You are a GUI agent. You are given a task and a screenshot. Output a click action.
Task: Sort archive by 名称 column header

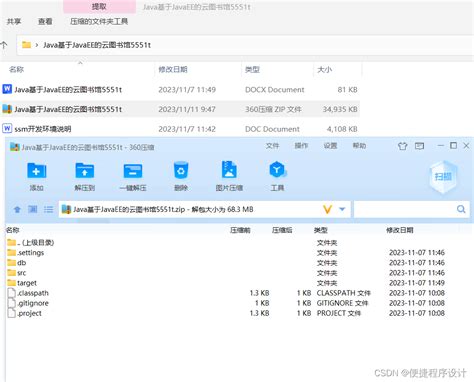(13, 230)
